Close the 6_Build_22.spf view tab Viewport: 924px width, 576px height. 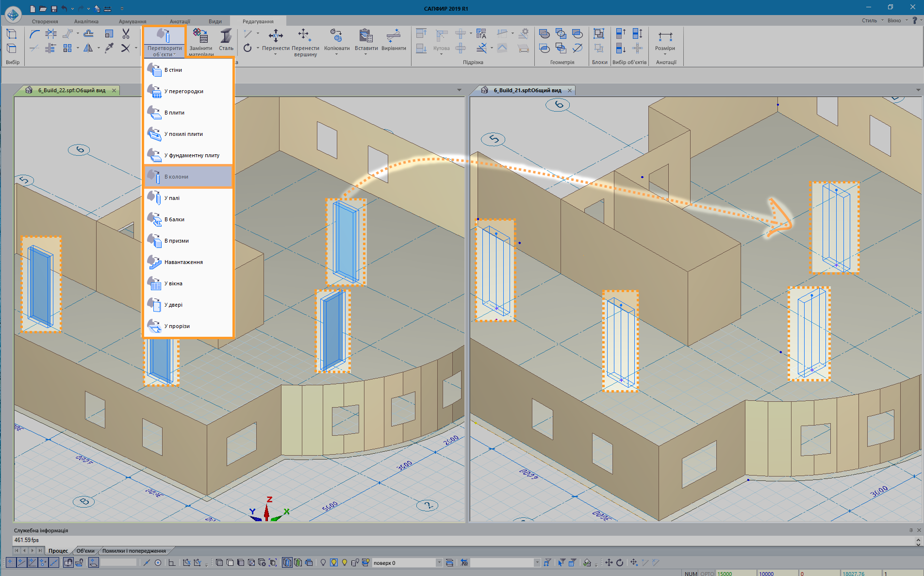point(114,90)
